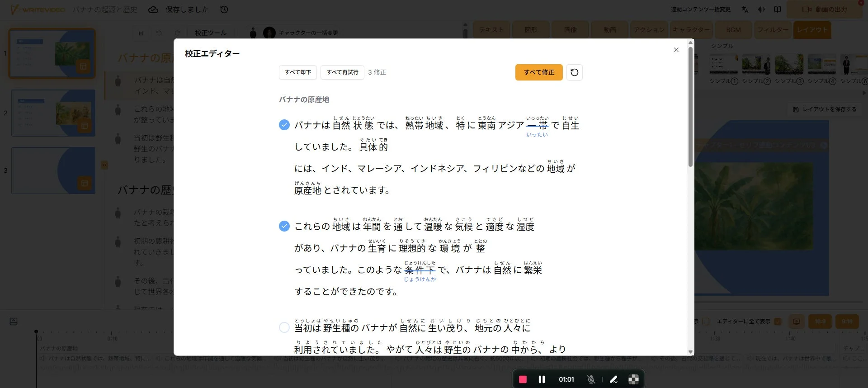Image resolution: width=868 pixels, height=388 pixels.
Task: Open the translate icon in the top bar
Action: (745, 9)
